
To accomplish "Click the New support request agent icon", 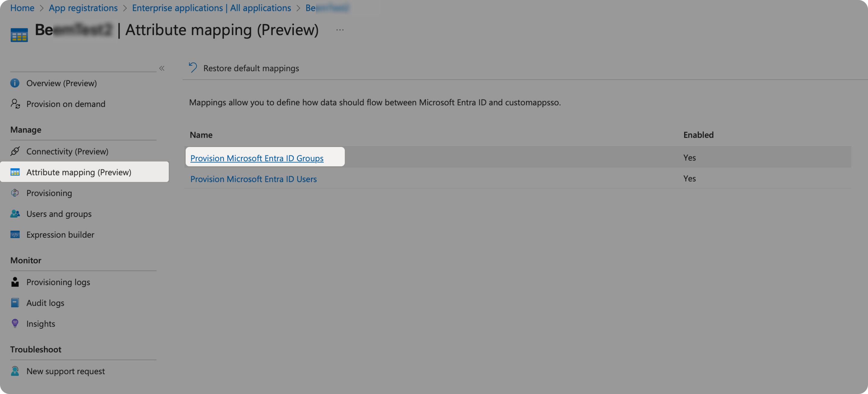I will 15,371.
